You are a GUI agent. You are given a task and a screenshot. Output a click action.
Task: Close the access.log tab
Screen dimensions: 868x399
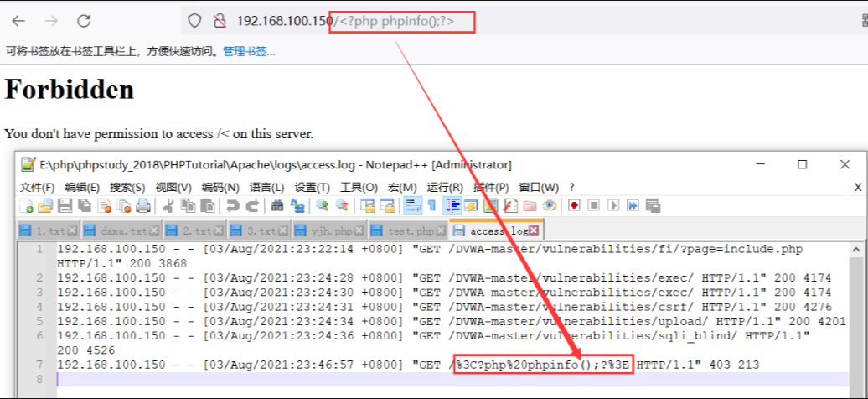(x=533, y=231)
